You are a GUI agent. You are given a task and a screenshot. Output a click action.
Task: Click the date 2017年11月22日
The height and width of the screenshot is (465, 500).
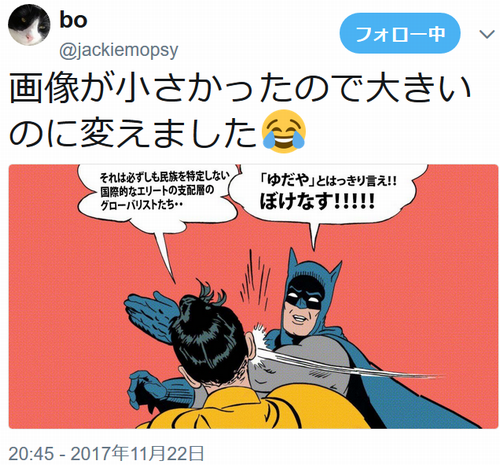click(x=137, y=454)
